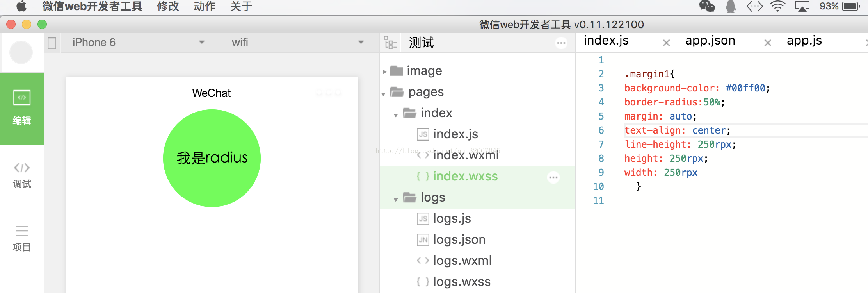Open the Wi-Fi status menu
The width and height of the screenshot is (868, 293).
click(x=778, y=6)
